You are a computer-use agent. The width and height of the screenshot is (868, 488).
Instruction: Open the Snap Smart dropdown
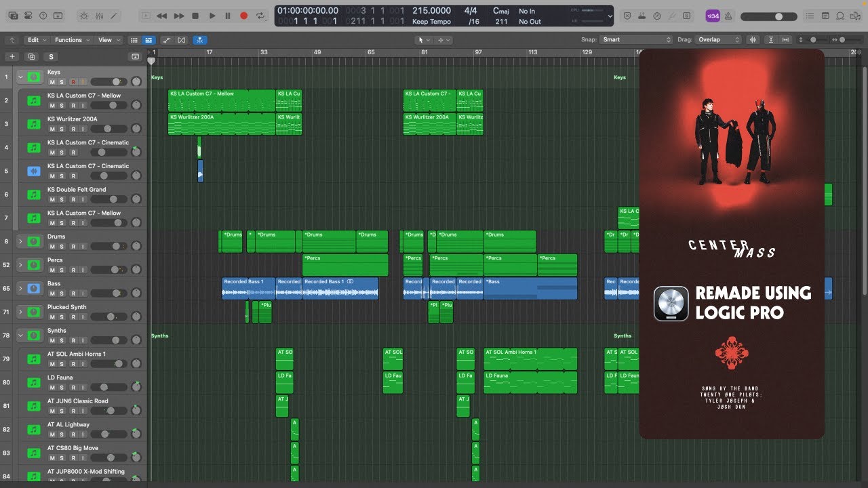point(636,40)
